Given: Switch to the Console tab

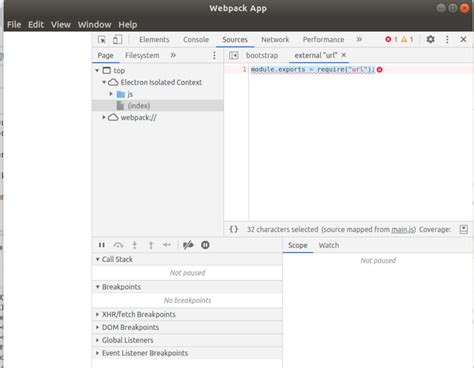Looking at the screenshot, I should [196, 39].
